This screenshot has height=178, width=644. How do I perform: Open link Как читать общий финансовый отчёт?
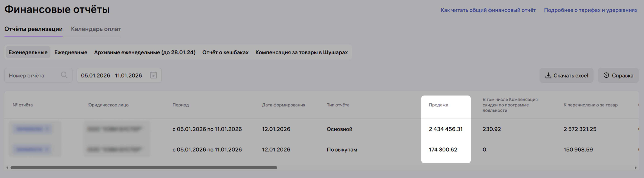coord(488,10)
